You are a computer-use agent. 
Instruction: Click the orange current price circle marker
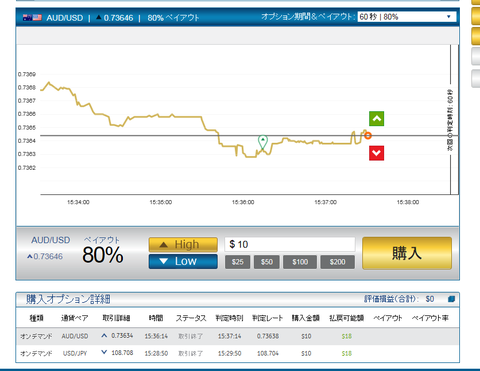(x=368, y=136)
